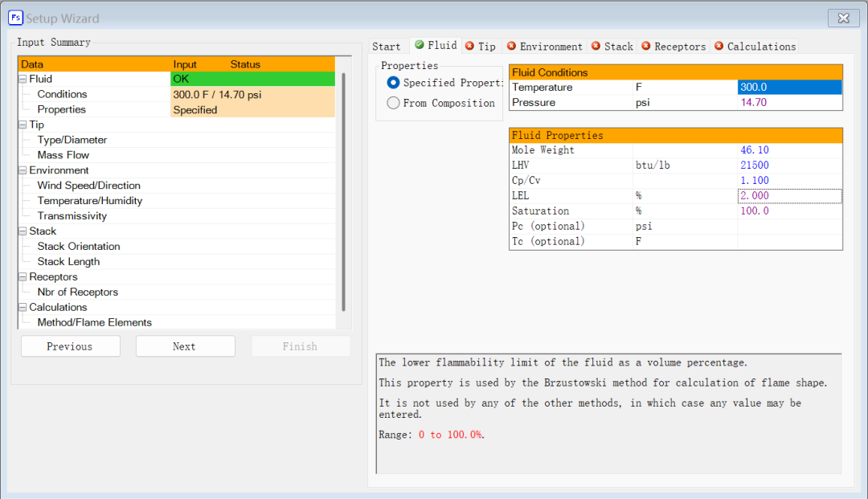
Task: Click the green check icon on Fluid tab
Action: [419, 45]
